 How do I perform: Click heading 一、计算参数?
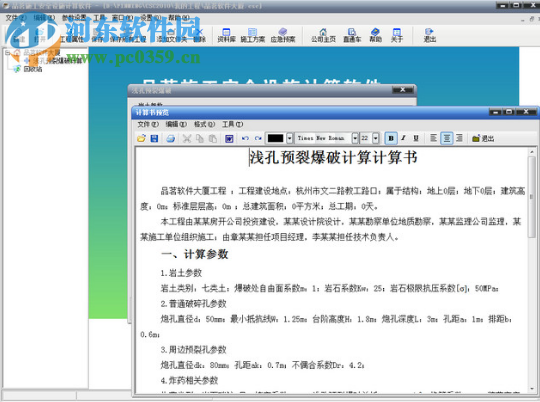coord(195,255)
